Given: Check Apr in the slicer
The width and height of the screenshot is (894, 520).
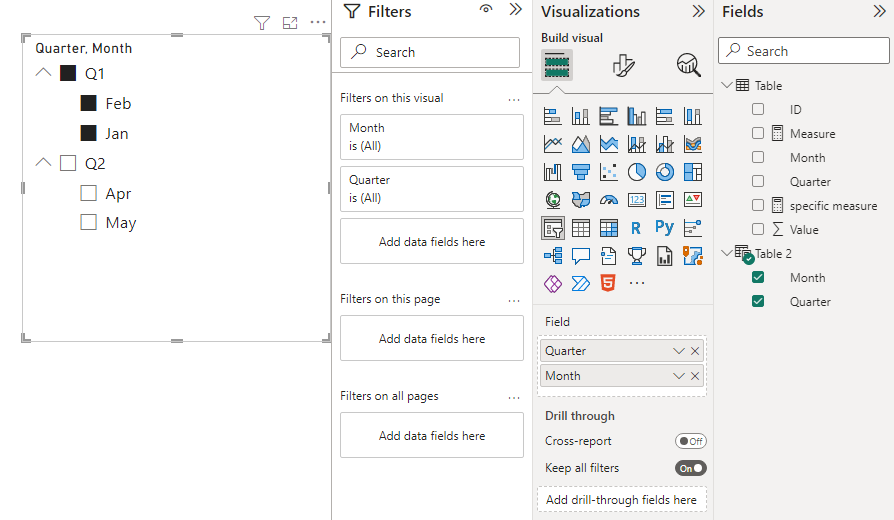Looking at the screenshot, I should point(88,193).
